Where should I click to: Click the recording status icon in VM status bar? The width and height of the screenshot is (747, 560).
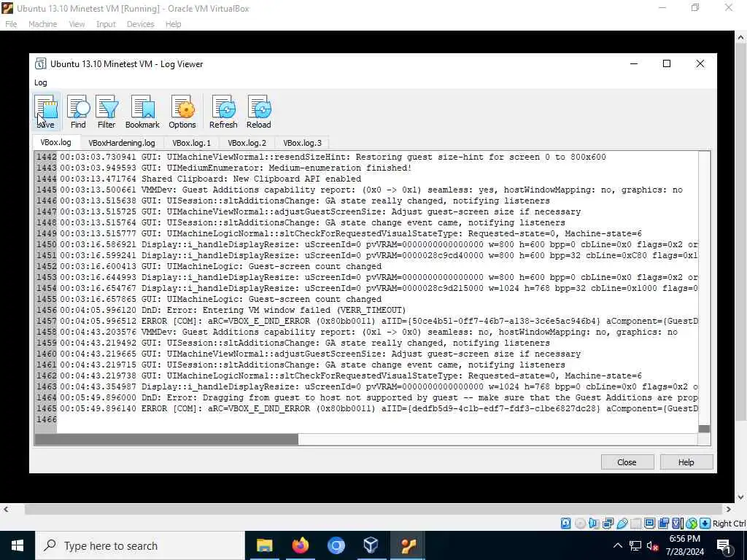663,524
